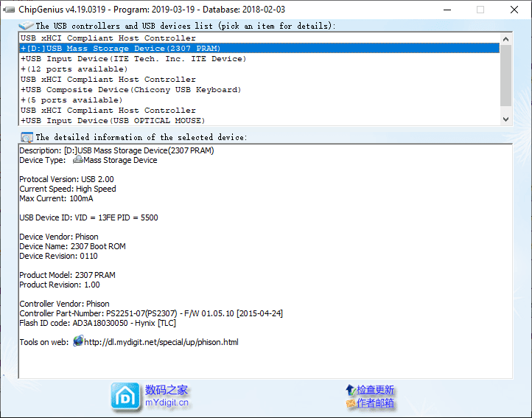Click the ChipGenius USB drive title icon

(x=9, y=10)
